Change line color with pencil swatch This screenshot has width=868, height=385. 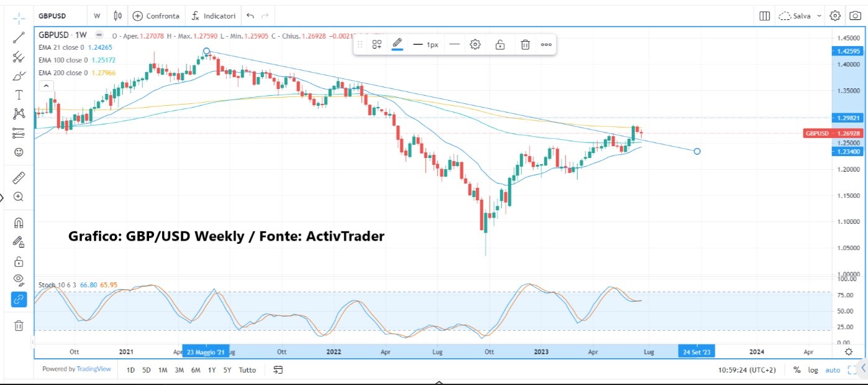(x=398, y=44)
